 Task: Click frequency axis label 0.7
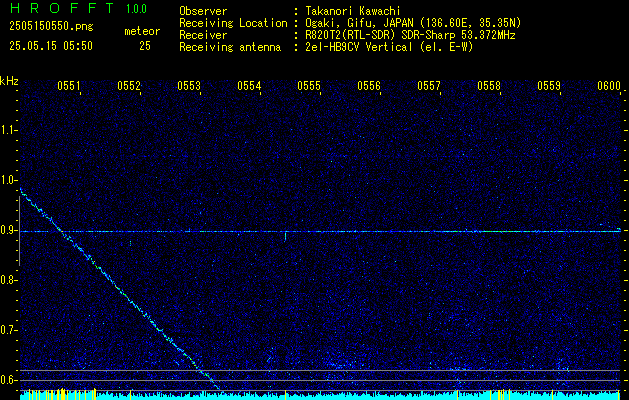click(x=8, y=330)
